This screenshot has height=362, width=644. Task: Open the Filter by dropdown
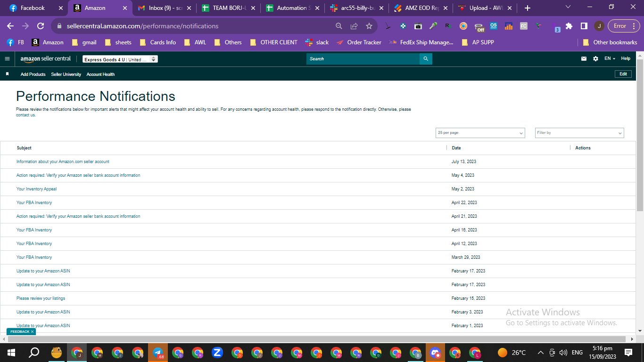[x=579, y=133]
